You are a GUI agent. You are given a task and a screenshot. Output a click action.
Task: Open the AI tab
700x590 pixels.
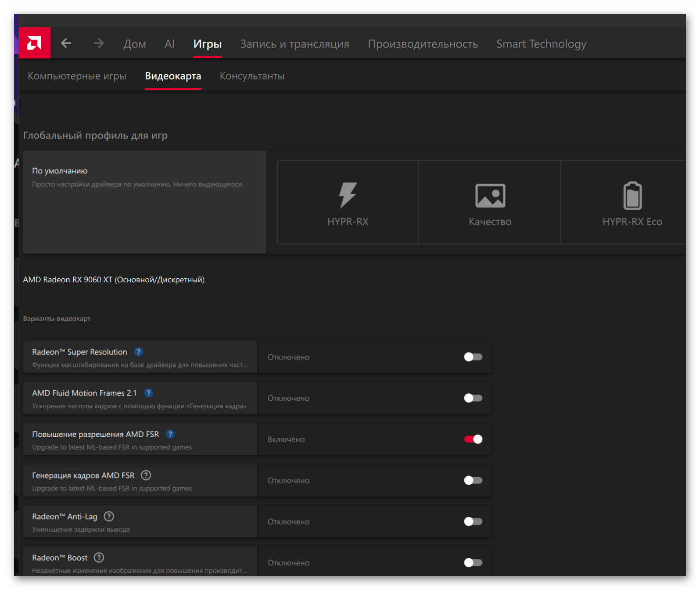169,44
